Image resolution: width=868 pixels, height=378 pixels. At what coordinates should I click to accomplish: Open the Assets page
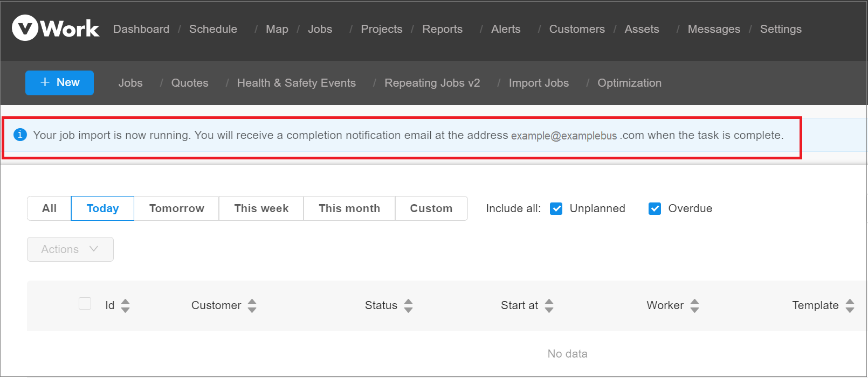pyautogui.click(x=642, y=29)
